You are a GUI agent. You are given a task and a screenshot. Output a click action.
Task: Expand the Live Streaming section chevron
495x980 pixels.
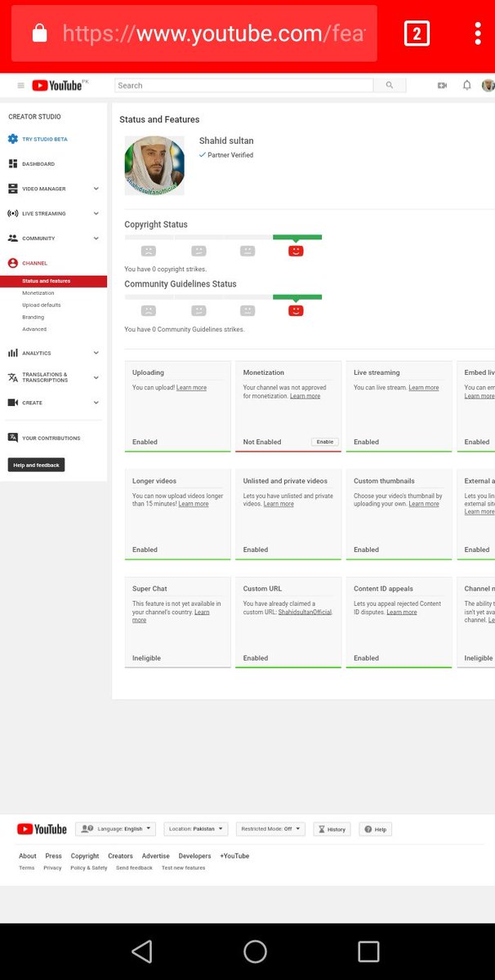pyautogui.click(x=96, y=213)
